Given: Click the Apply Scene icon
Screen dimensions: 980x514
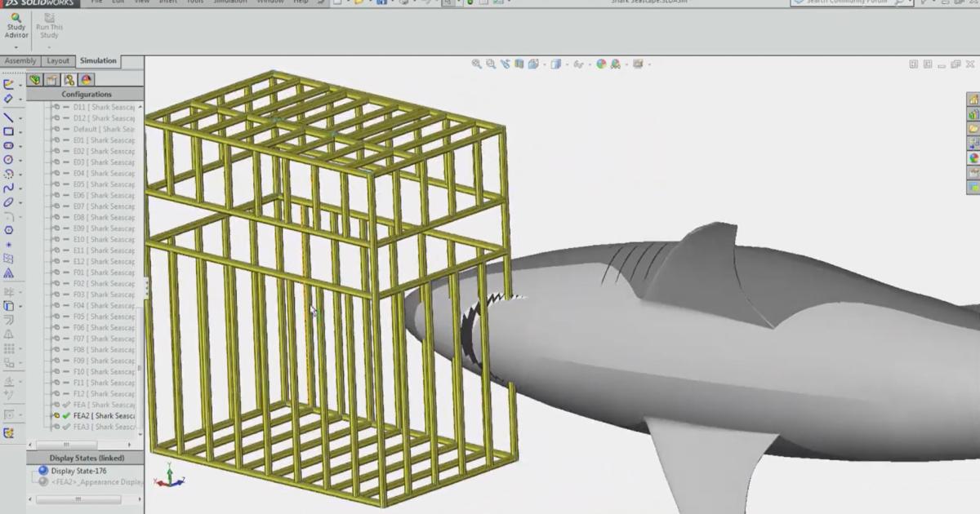Looking at the screenshot, I should pos(613,63).
